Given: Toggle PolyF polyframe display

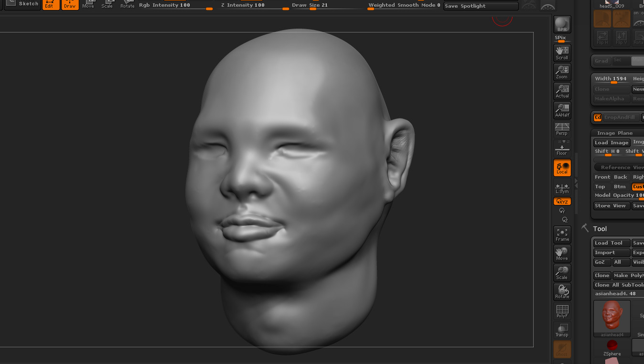Looking at the screenshot, I should point(562,311).
